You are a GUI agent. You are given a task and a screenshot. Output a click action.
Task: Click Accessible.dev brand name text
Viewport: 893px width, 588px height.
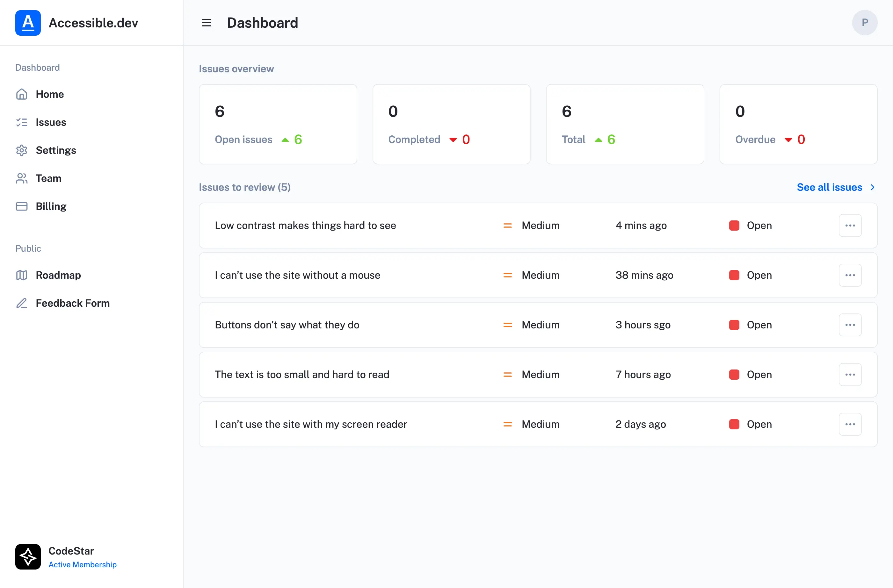pyautogui.click(x=93, y=23)
